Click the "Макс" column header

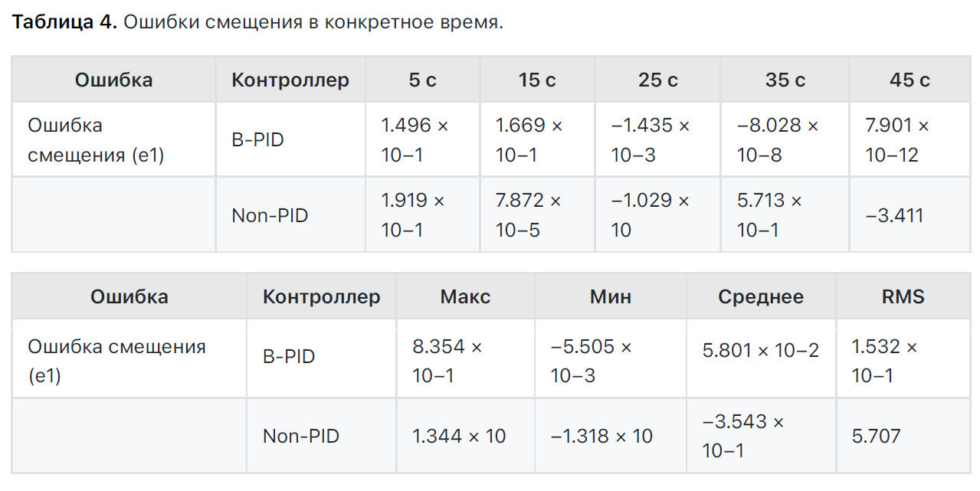tap(465, 296)
